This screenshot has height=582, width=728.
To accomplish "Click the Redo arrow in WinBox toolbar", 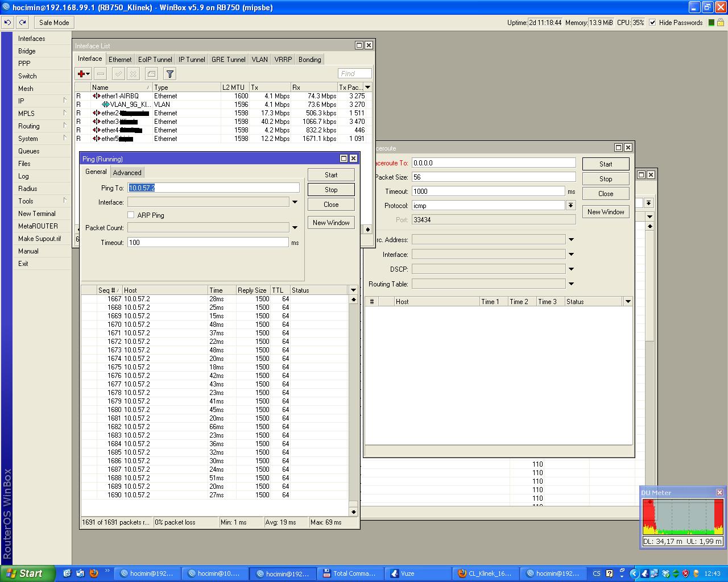I will click(22, 23).
